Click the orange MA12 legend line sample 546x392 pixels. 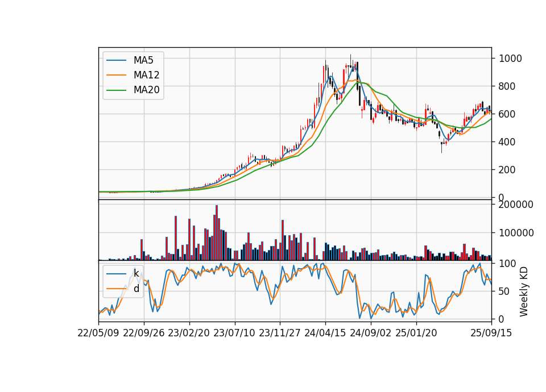116,75
